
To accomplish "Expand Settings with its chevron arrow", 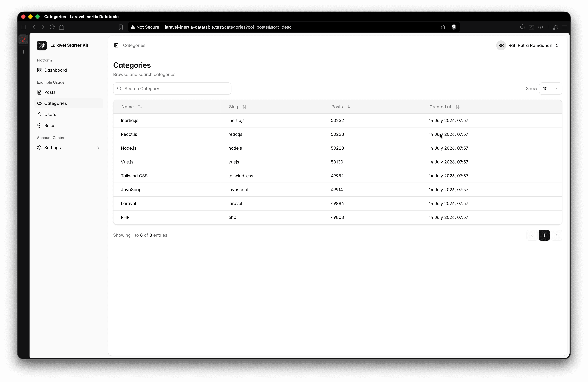I will point(98,147).
